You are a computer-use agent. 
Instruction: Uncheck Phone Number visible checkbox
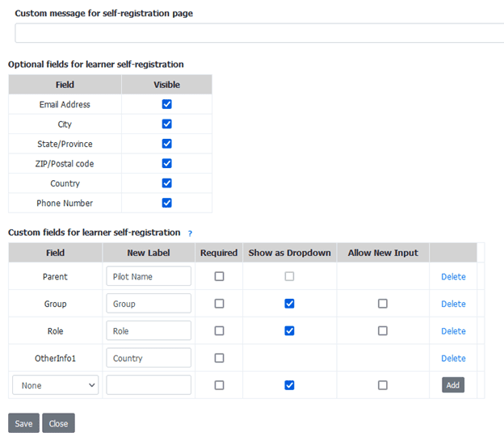click(x=166, y=204)
